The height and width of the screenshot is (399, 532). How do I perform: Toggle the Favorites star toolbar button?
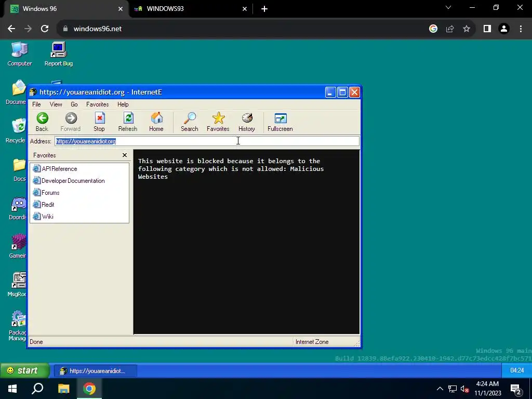[x=218, y=122]
